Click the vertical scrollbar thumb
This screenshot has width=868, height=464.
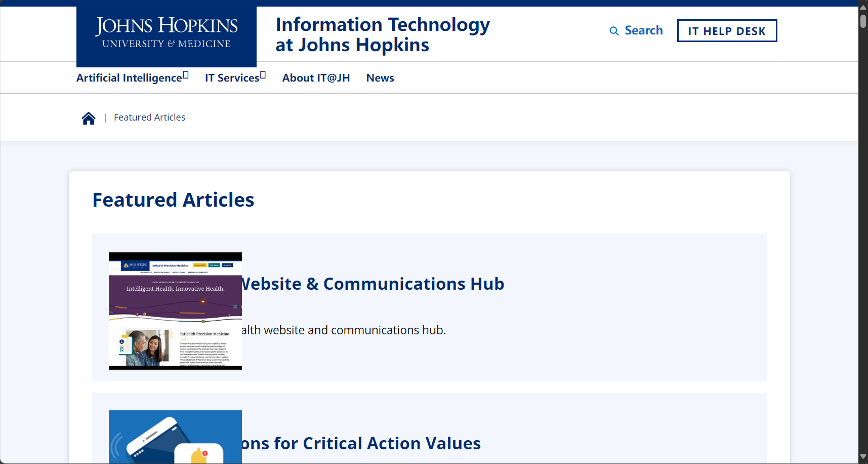pos(863,21)
